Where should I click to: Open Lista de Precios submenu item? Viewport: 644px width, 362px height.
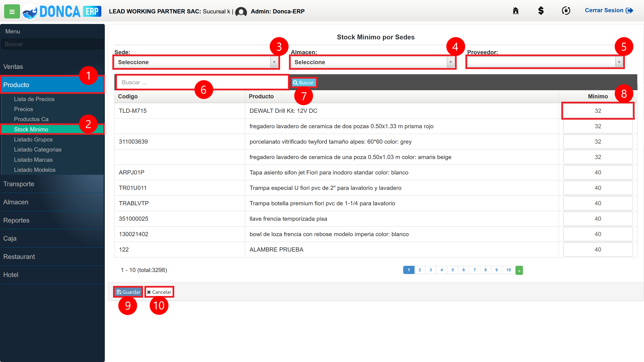[x=34, y=99]
